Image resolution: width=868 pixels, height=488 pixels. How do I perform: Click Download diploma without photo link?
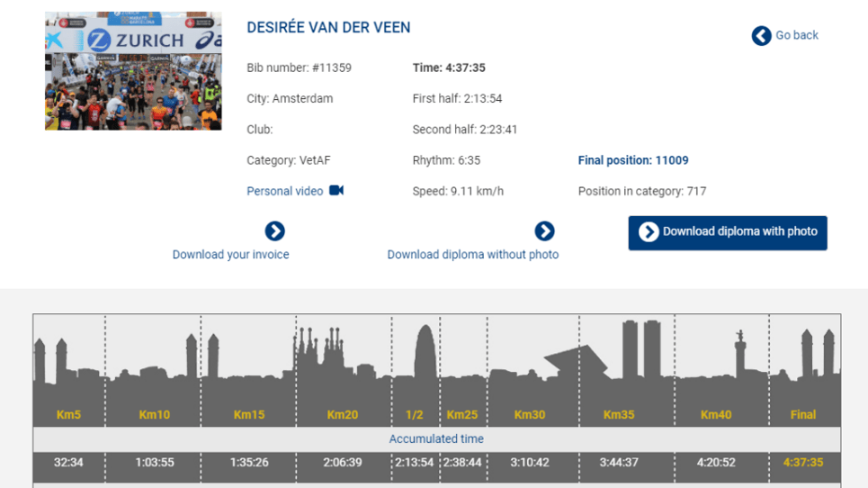tap(473, 255)
